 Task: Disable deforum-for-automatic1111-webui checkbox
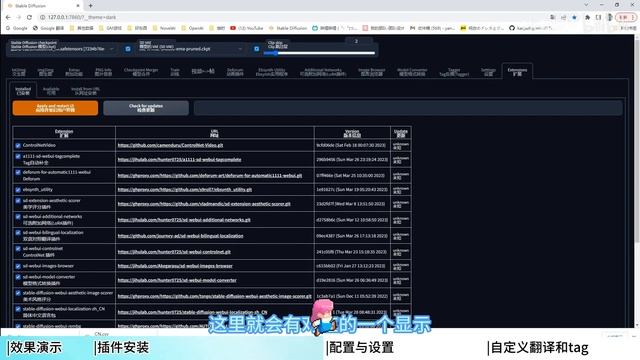(x=18, y=172)
